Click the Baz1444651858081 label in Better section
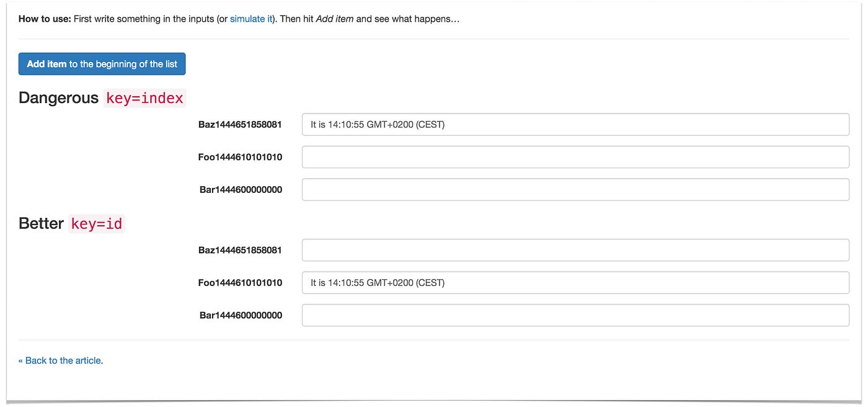The width and height of the screenshot is (868, 407). click(240, 250)
